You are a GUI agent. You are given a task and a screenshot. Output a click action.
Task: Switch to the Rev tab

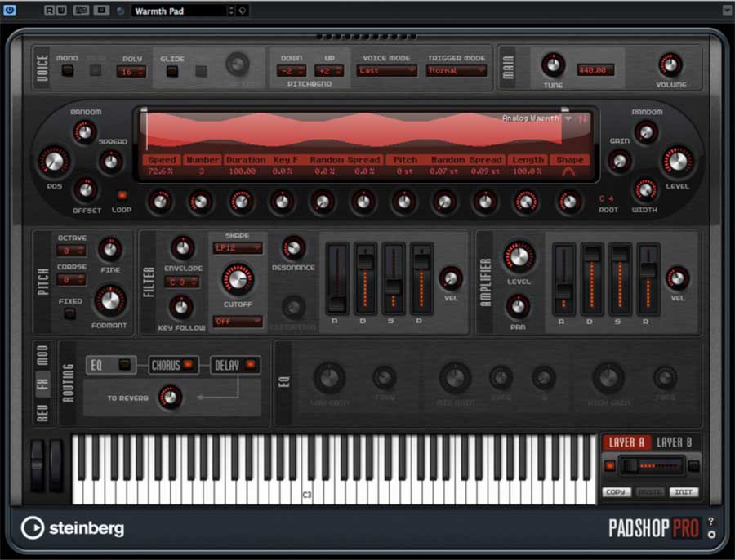pos(42,413)
